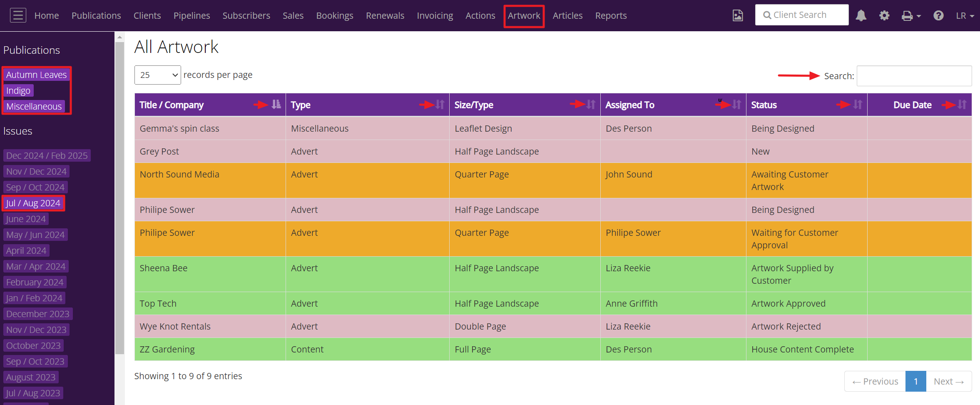
Task: Open the notifications bell
Action: click(861, 15)
